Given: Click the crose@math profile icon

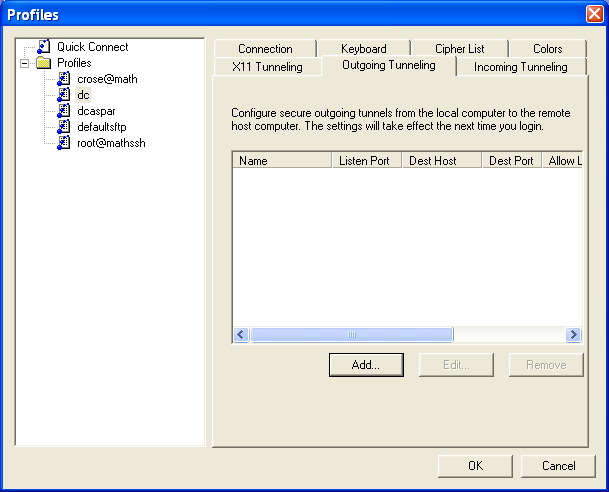Looking at the screenshot, I should (63, 79).
